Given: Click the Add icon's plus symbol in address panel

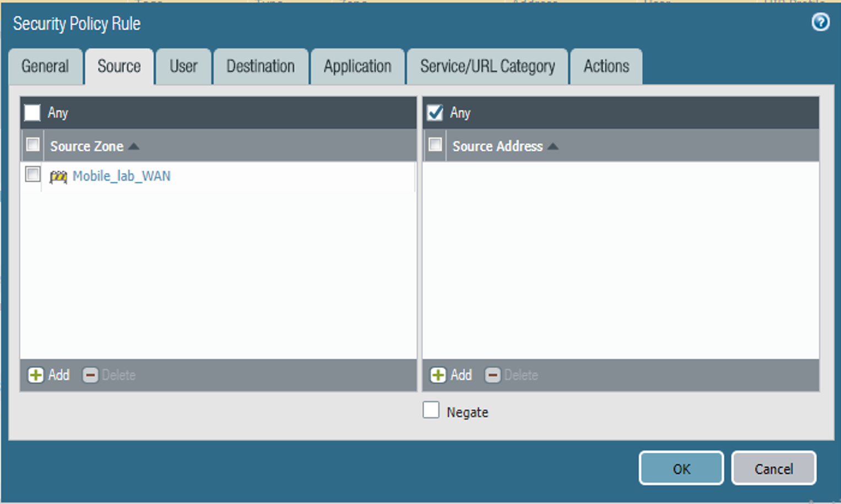Looking at the screenshot, I should click(x=438, y=375).
